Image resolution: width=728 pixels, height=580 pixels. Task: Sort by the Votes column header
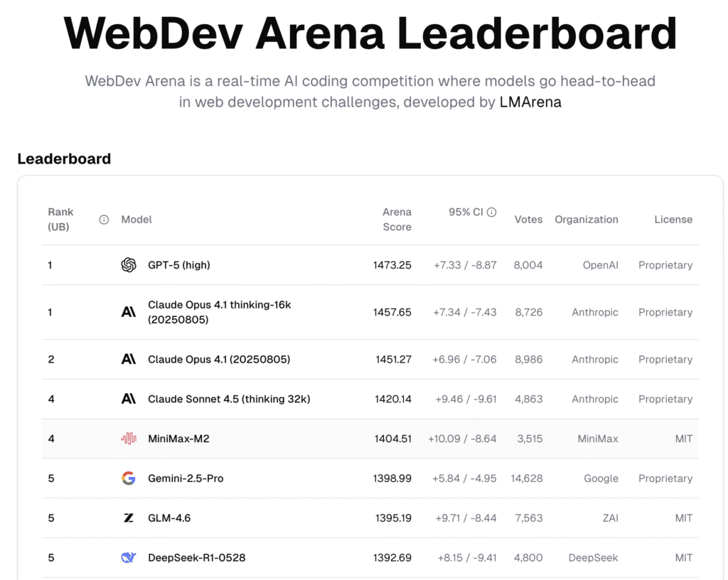pyautogui.click(x=528, y=220)
